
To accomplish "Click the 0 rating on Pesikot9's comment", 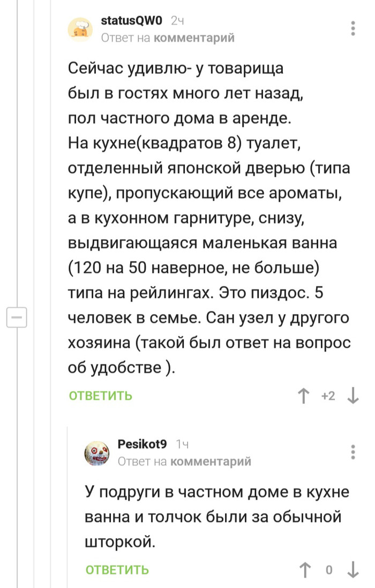I will click(x=329, y=570).
